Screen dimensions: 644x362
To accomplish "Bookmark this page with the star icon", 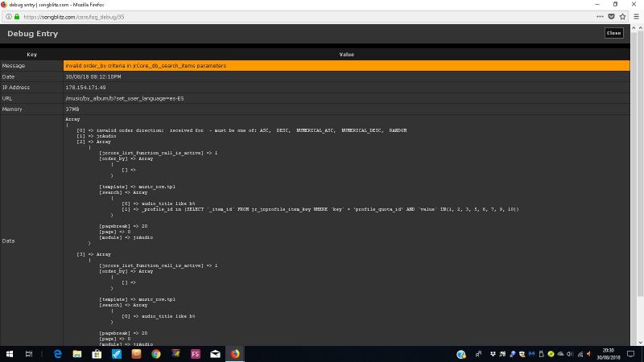I will [622, 17].
